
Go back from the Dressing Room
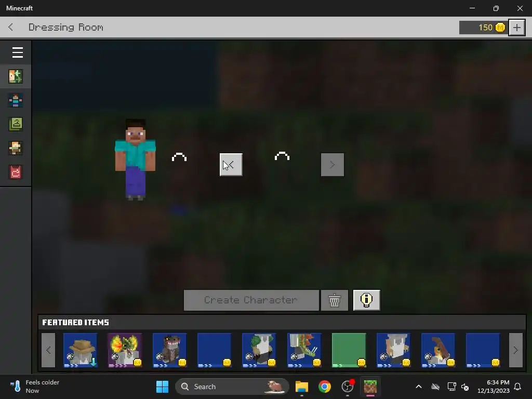(11, 27)
